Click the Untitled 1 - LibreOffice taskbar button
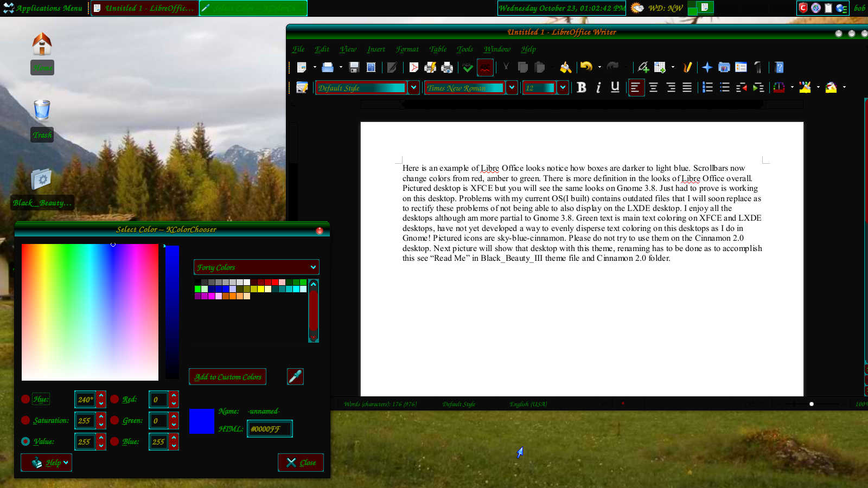The image size is (868, 488). click(144, 8)
